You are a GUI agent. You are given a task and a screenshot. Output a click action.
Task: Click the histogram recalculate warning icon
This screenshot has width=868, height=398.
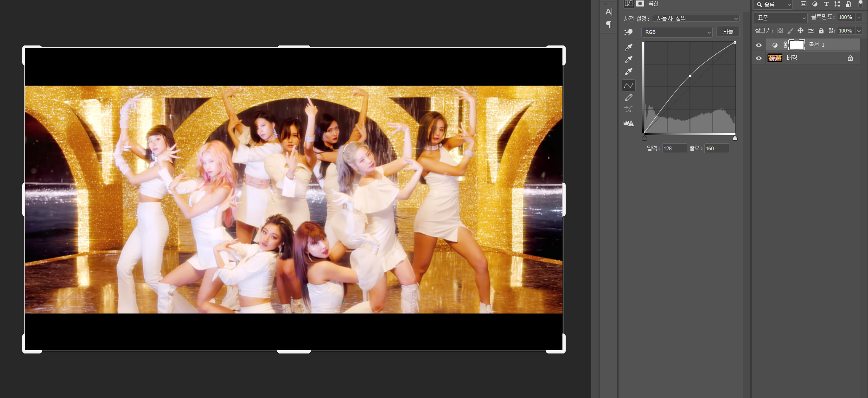pyautogui.click(x=629, y=123)
